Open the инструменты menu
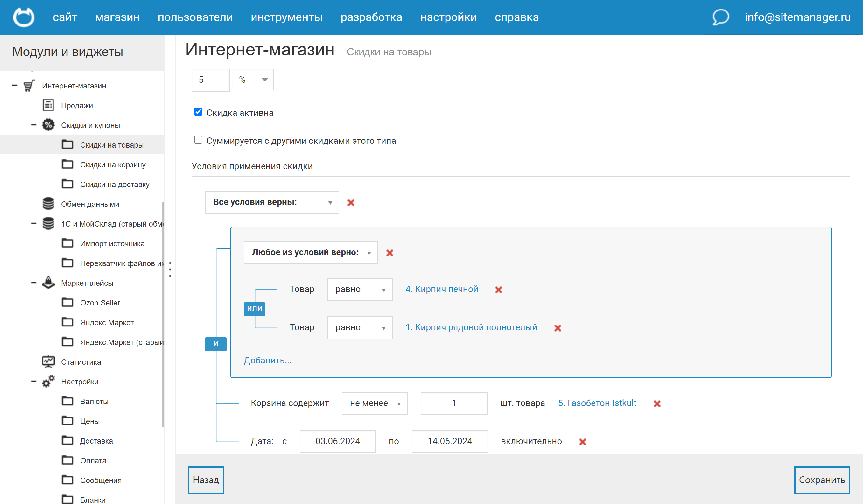This screenshot has width=863, height=504. click(x=287, y=17)
